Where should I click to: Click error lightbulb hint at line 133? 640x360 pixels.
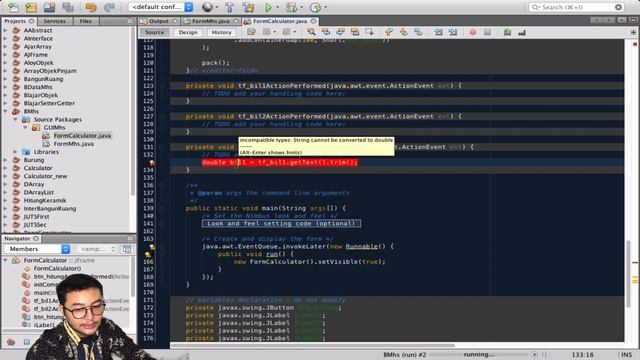click(x=152, y=162)
